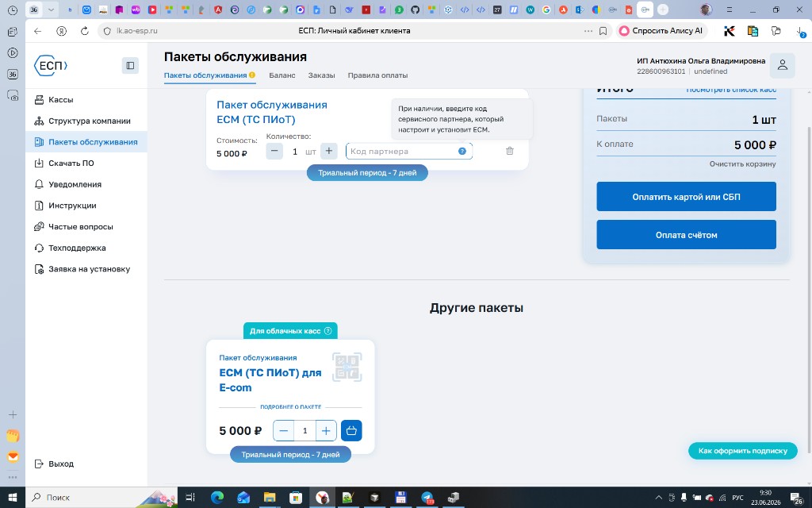
Task: Click Посмотреть список касс link
Action: (730, 90)
